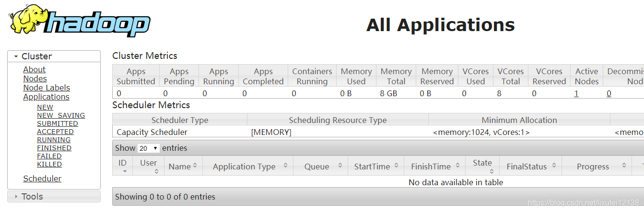This screenshot has height=212, width=644.
Task: Sort table by State column
Action: click(x=482, y=166)
